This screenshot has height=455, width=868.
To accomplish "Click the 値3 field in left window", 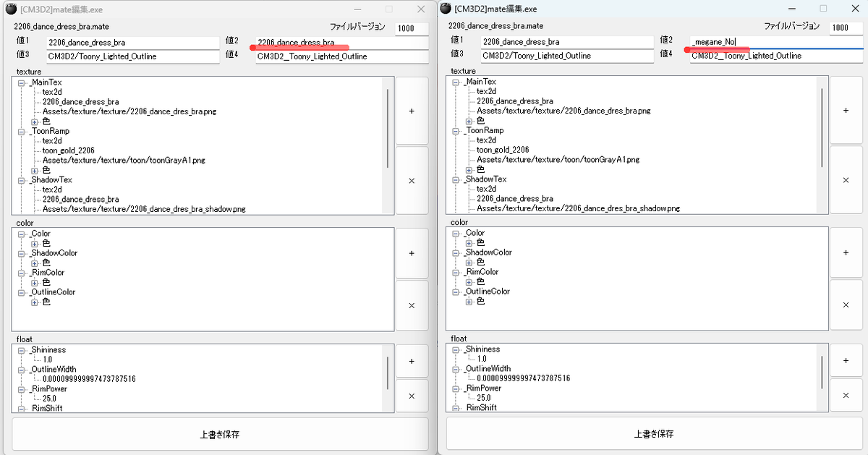I will (x=133, y=56).
